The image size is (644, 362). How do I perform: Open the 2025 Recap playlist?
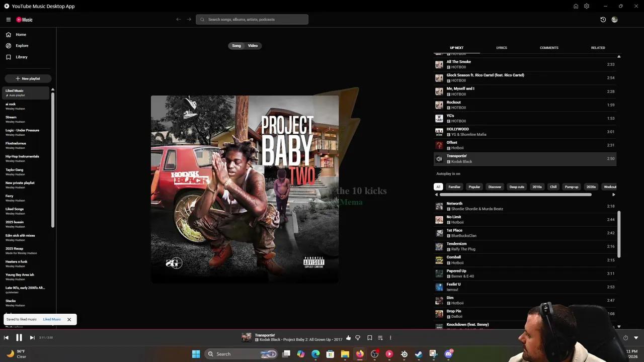pyautogui.click(x=26, y=250)
